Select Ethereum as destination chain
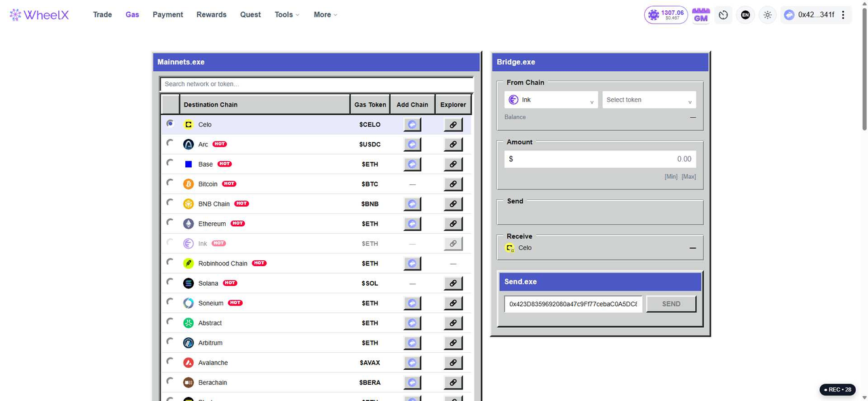This screenshot has height=401, width=868. 170,222
